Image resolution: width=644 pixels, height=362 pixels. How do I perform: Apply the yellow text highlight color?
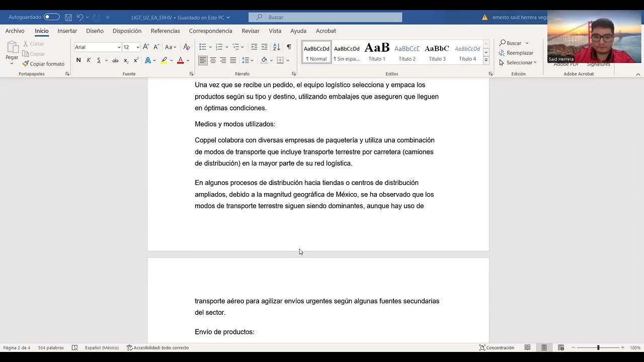click(164, 60)
